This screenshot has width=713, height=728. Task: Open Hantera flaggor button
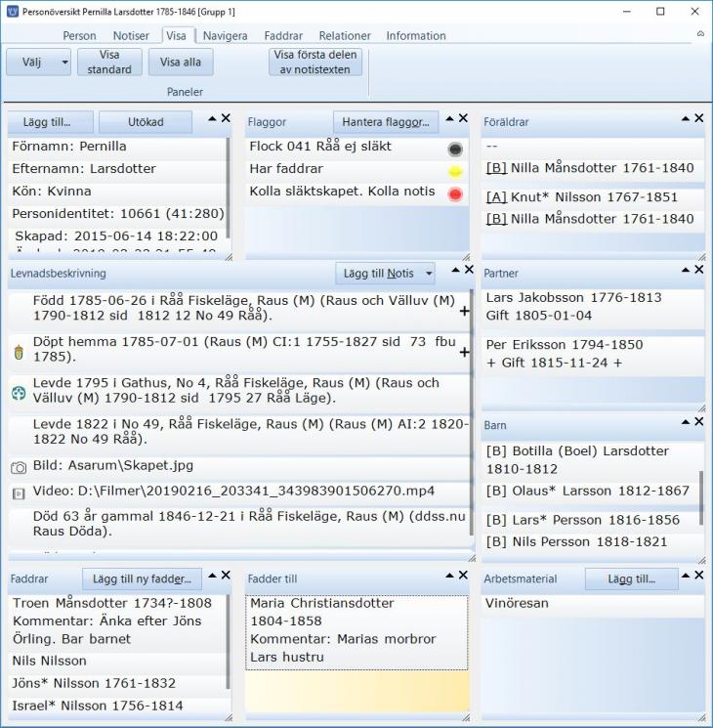(x=386, y=122)
